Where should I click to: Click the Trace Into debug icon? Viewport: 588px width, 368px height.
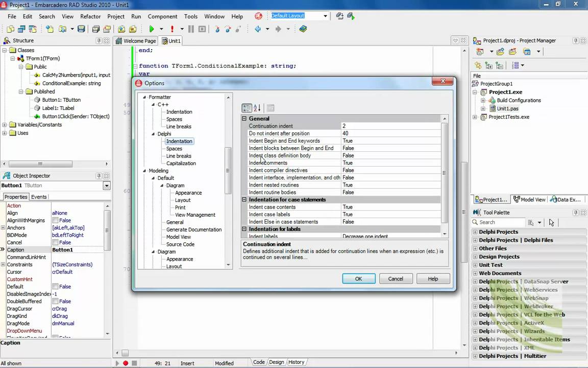(217, 29)
